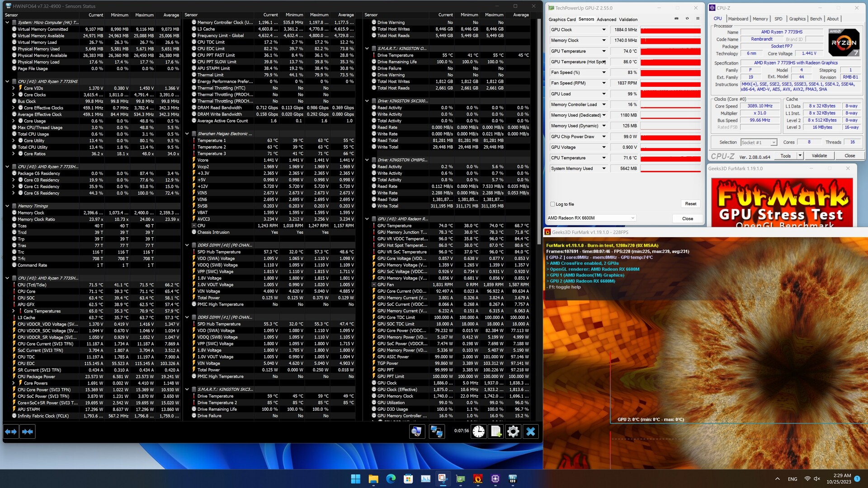Screen dimensions: 868x488
Task: Click the GPU-Z screenshot camera icon
Action: tap(676, 19)
